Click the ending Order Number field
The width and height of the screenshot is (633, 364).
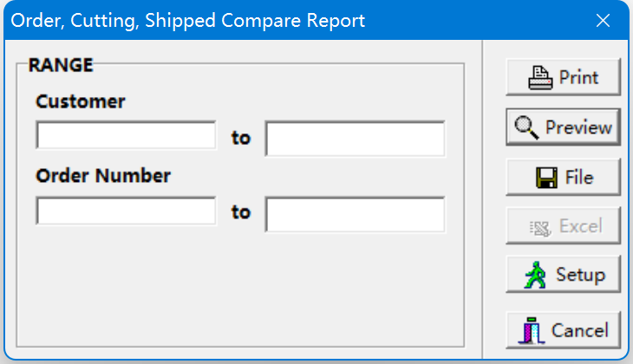click(x=356, y=214)
